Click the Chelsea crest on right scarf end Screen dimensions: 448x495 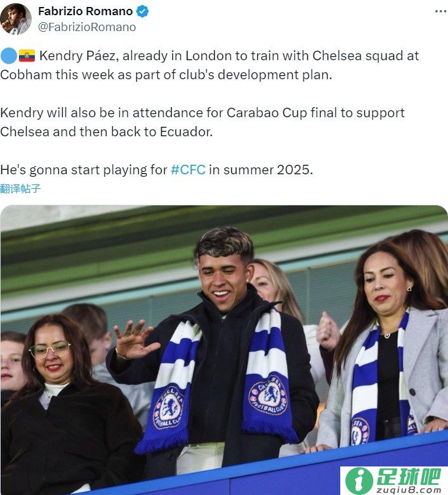(x=269, y=395)
